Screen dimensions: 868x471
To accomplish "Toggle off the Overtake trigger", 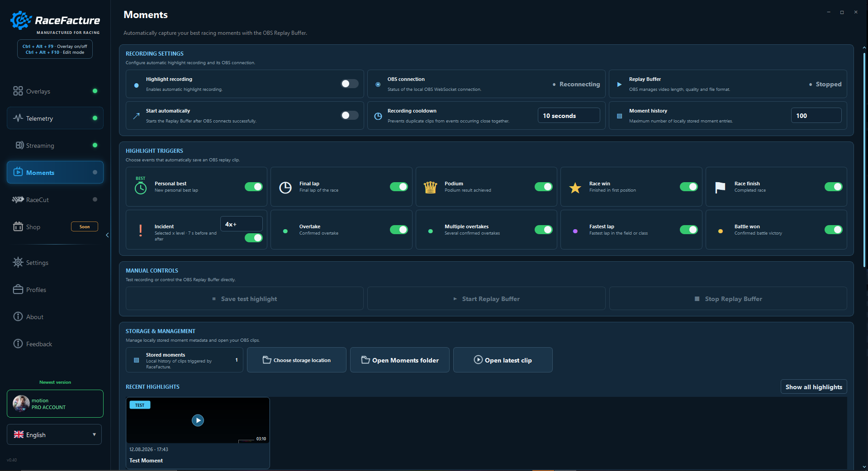I will pos(399,230).
